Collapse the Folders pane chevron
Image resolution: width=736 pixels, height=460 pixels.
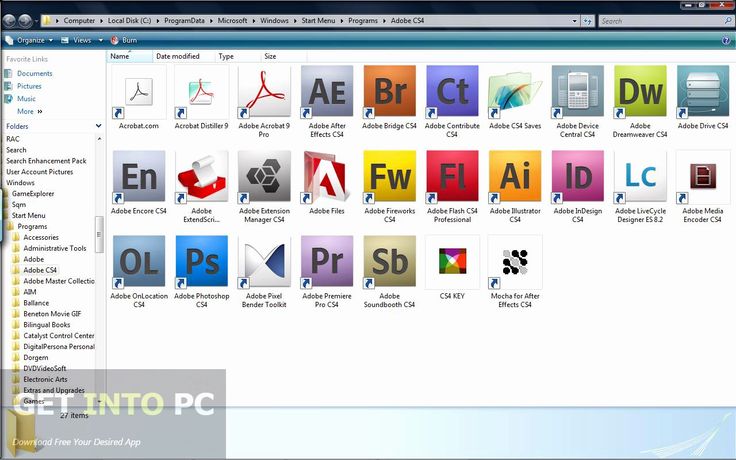click(x=99, y=126)
